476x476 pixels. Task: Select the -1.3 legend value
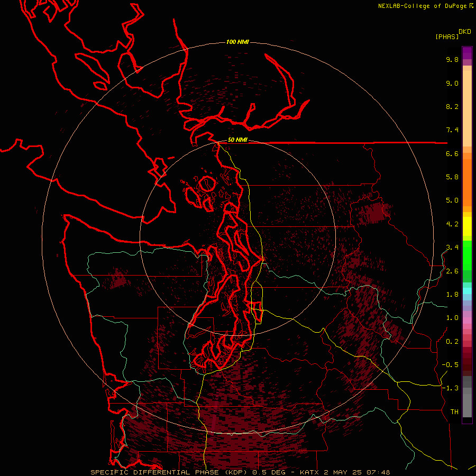[x=450, y=388]
